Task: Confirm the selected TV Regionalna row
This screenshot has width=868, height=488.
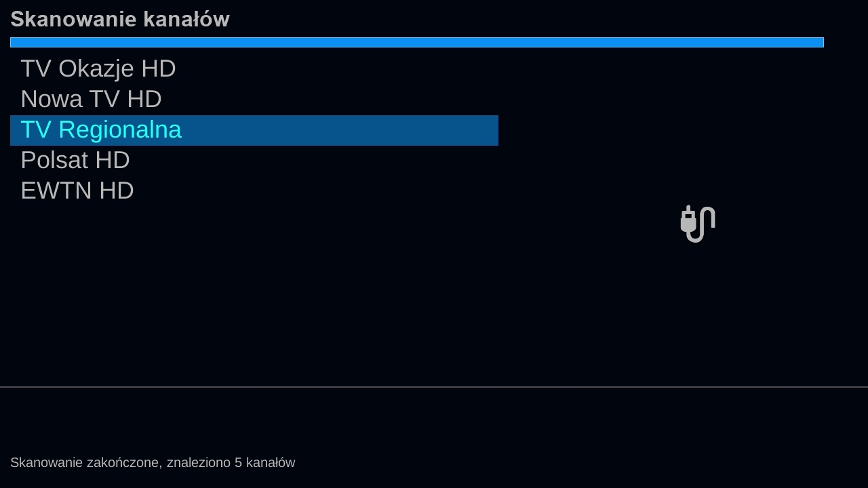Action: (254, 130)
